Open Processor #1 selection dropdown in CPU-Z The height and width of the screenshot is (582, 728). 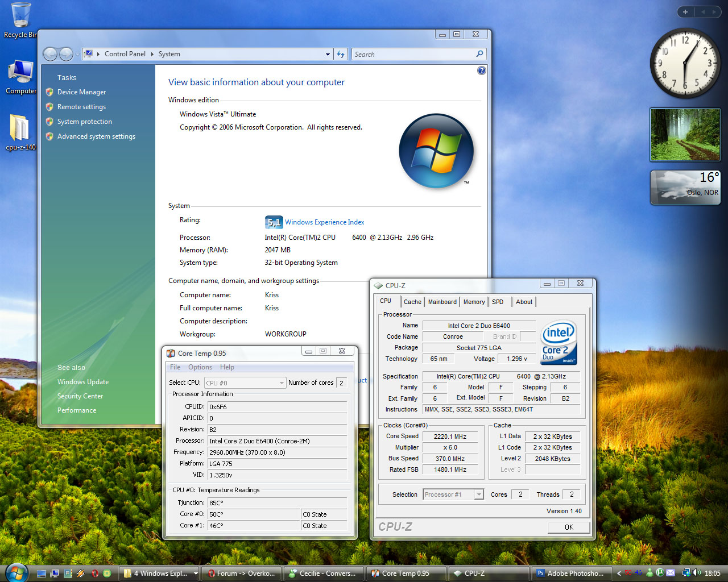(454, 494)
